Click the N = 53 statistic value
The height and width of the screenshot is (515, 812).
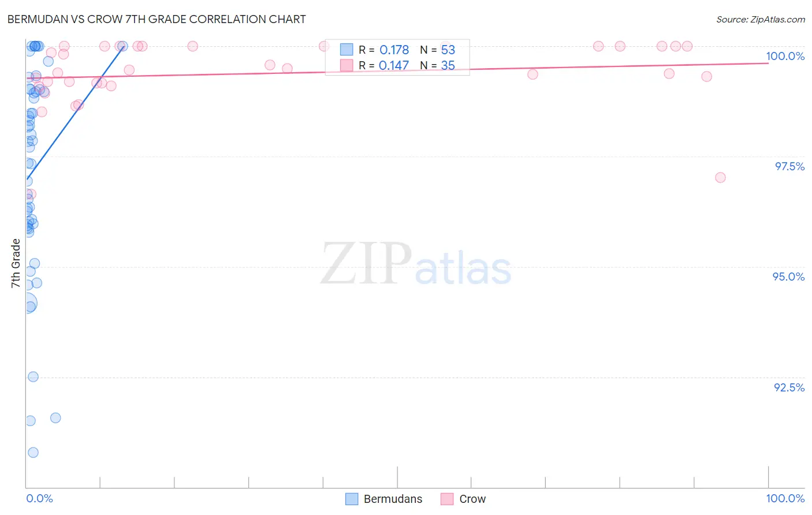click(437, 50)
